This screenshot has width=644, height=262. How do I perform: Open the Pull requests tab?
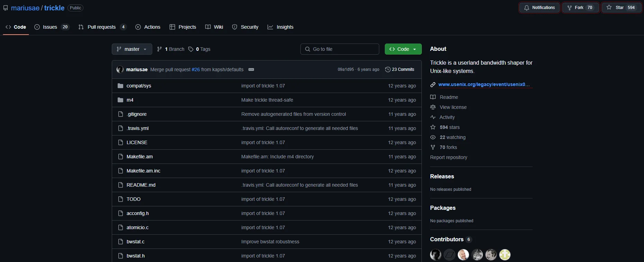click(x=102, y=27)
